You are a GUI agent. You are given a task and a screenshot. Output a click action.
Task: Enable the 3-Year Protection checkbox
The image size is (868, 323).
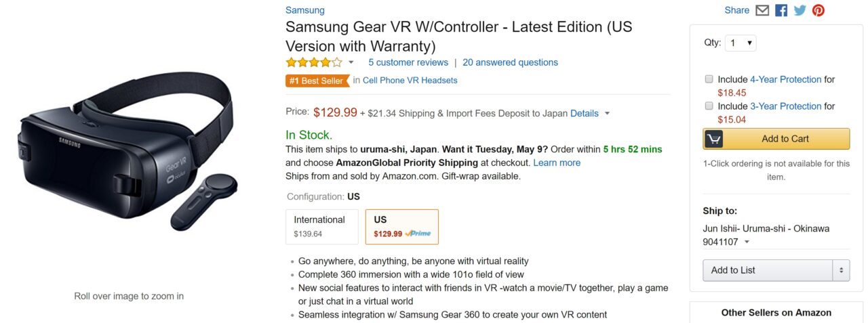click(x=709, y=106)
